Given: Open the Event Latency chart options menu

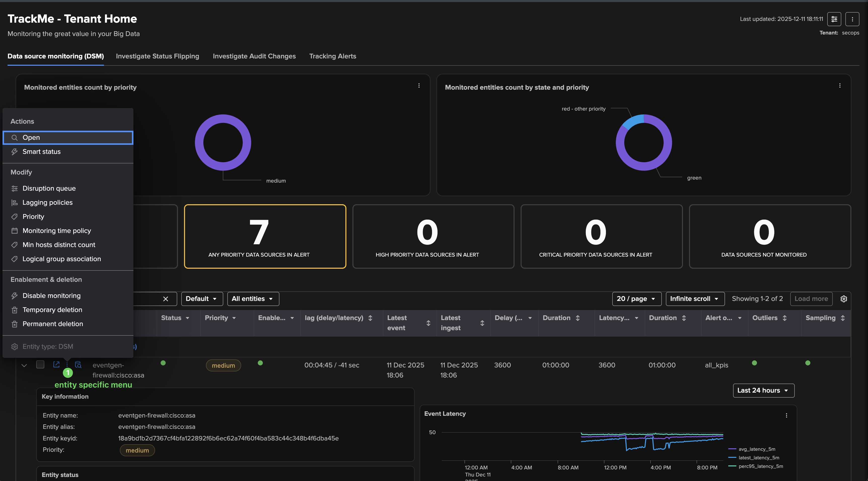Looking at the screenshot, I should [786, 415].
